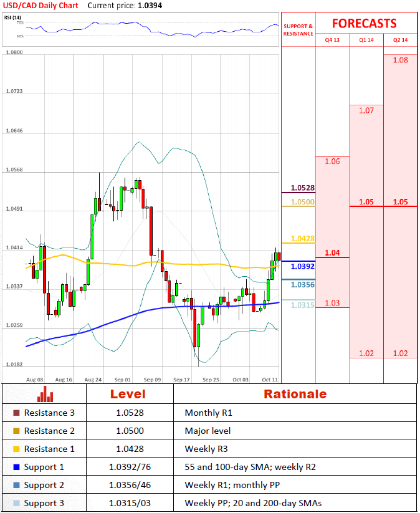Viewport: 420px width, 513px height.
Task: Click the 1.0356/46 level cell
Action: point(130,485)
